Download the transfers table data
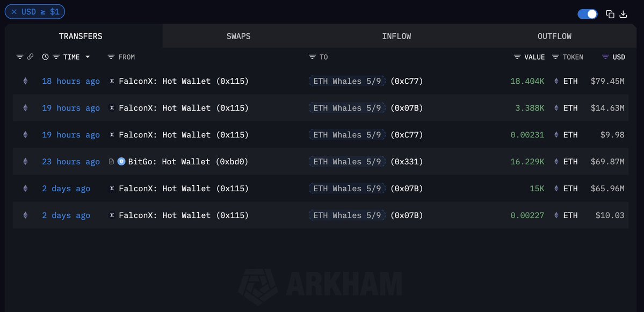Viewport: 644px width, 312px height. click(x=623, y=14)
